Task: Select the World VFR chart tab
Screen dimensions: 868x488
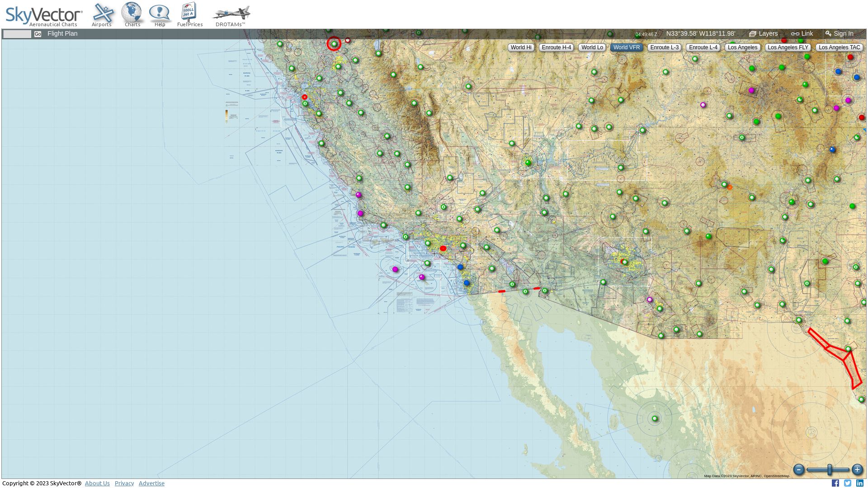Action: tap(627, 47)
